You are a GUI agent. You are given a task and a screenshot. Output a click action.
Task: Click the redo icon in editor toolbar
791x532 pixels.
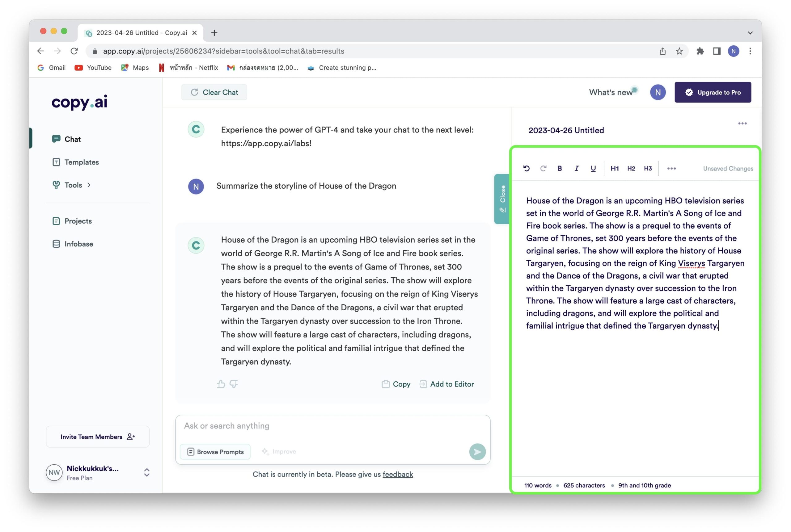pyautogui.click(x=543, y=168)
